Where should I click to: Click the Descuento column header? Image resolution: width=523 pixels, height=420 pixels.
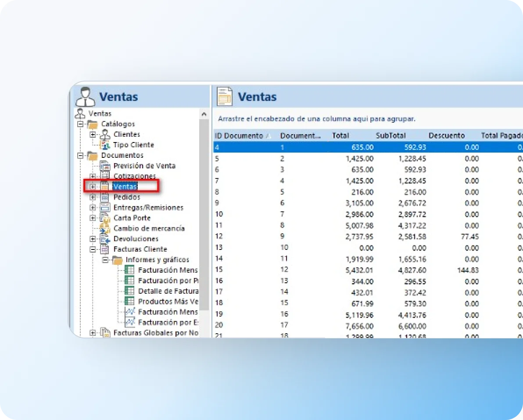pyautogui.click(x=446, y=136)
